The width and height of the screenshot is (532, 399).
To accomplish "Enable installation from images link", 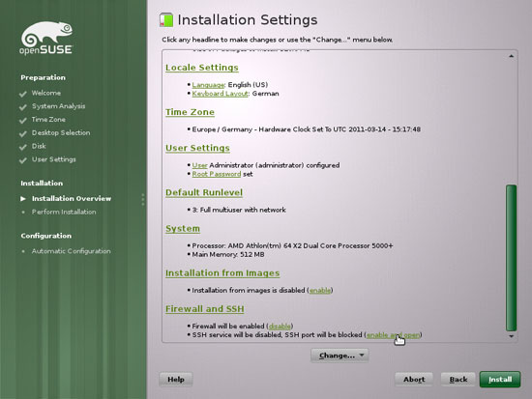I will point(320,291).
